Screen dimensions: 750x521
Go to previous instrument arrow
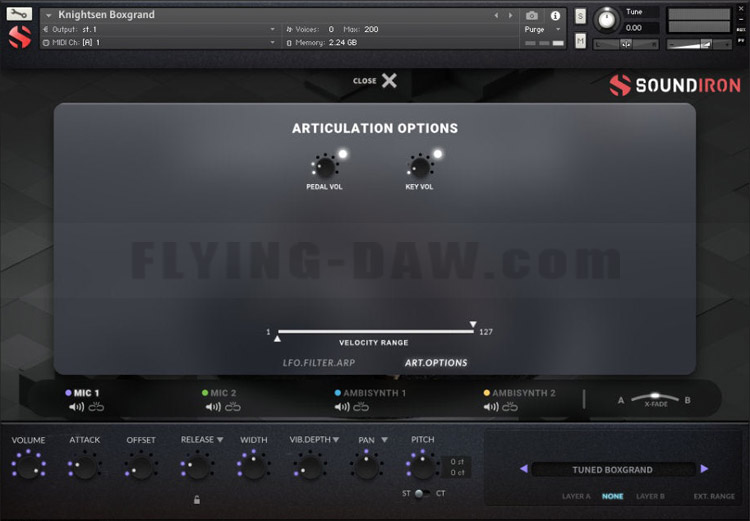coord(496,15)
